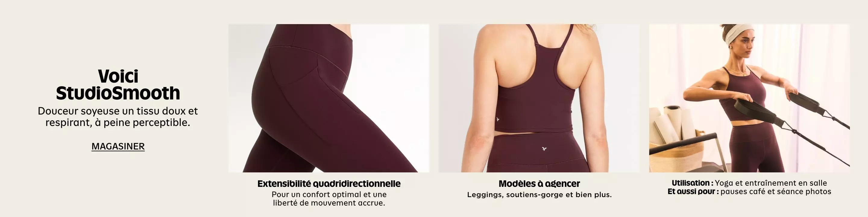868x217 pixels.
Task: Click the Douceur soyeuse description paragraph
Action: [118, 117]
